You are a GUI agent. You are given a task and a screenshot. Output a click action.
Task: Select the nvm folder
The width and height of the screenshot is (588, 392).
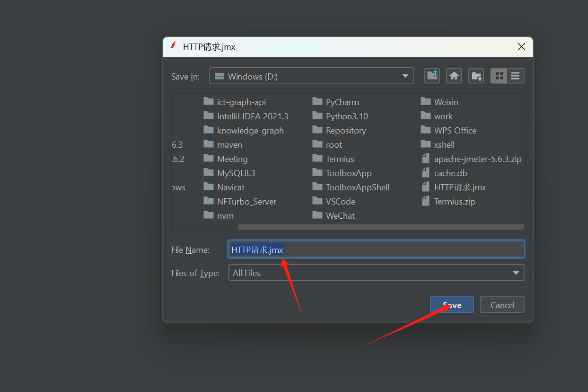tap(219, 215)
